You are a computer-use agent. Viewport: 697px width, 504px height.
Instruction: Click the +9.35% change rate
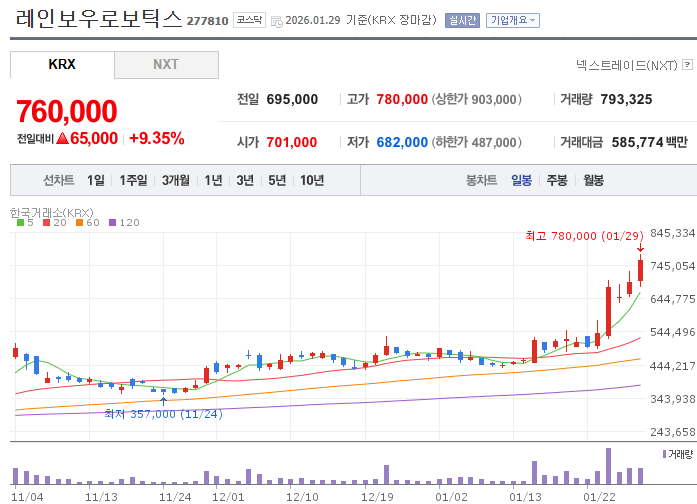pos(156,138)
